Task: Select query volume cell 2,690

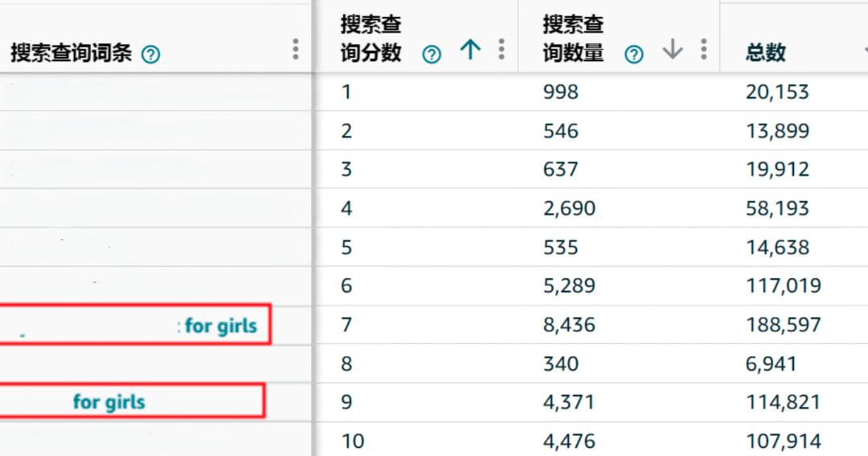Action: coord(569,208)
